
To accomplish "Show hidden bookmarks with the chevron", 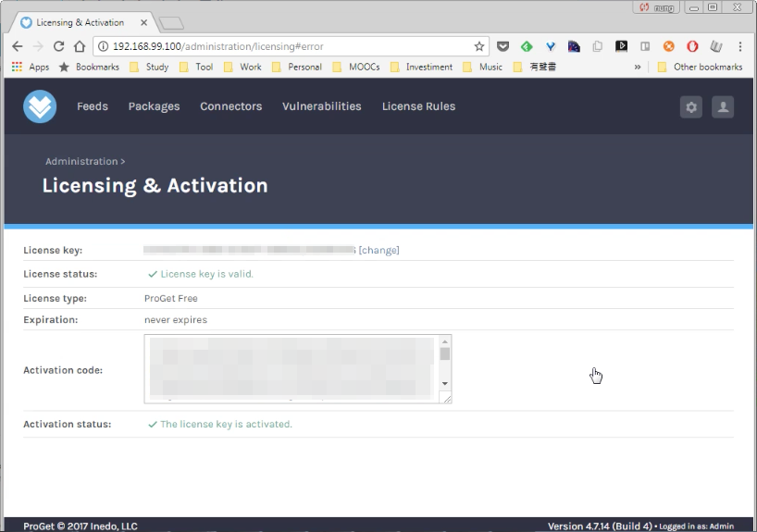I will 638,68.
